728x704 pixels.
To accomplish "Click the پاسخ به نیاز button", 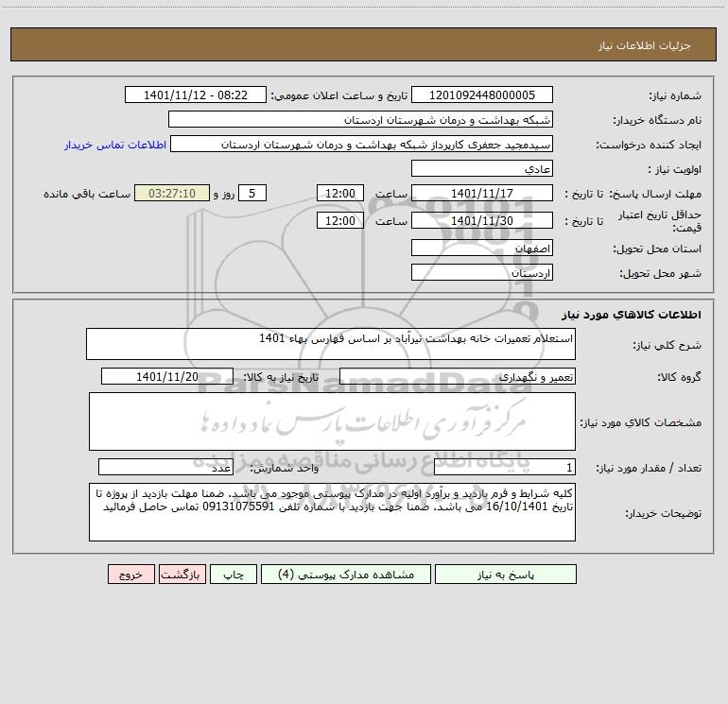I will tap(506, 574).
